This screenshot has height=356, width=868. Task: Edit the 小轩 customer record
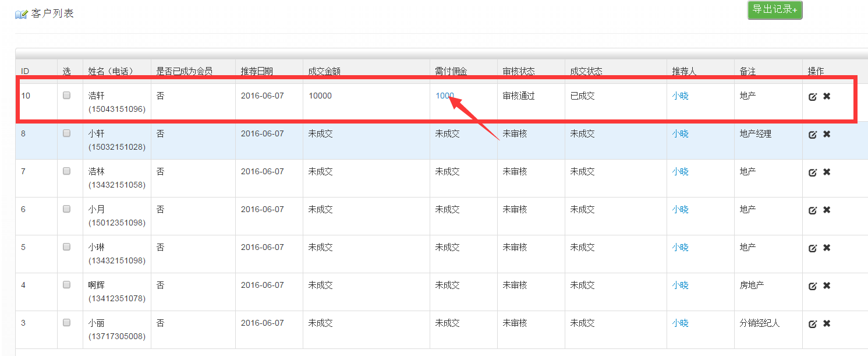[x=813, y=135]
